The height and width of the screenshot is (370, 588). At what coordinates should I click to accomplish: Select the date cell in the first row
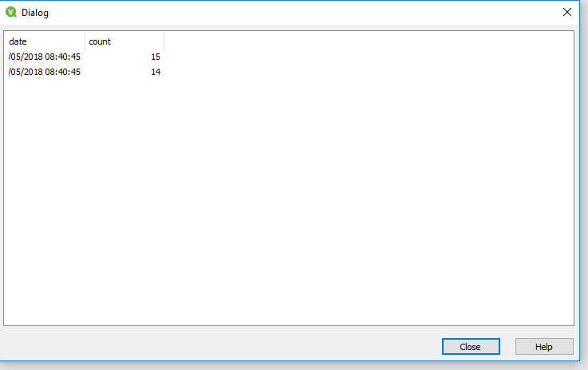click(44, 57)
